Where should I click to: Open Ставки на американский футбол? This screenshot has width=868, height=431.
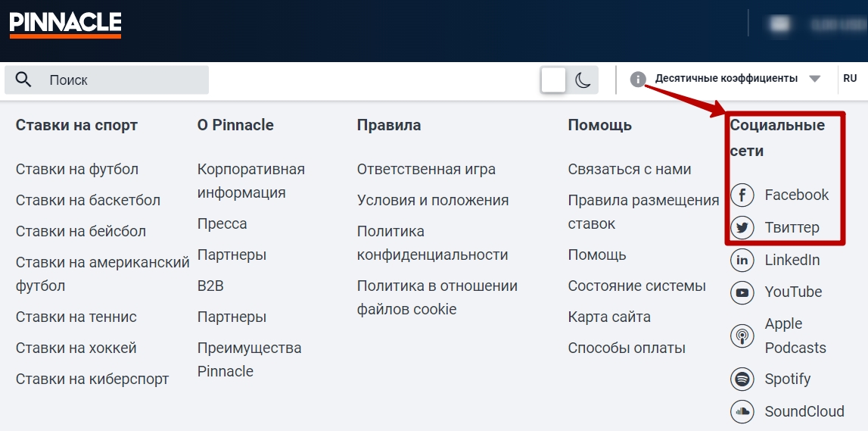tap(102, 274)
